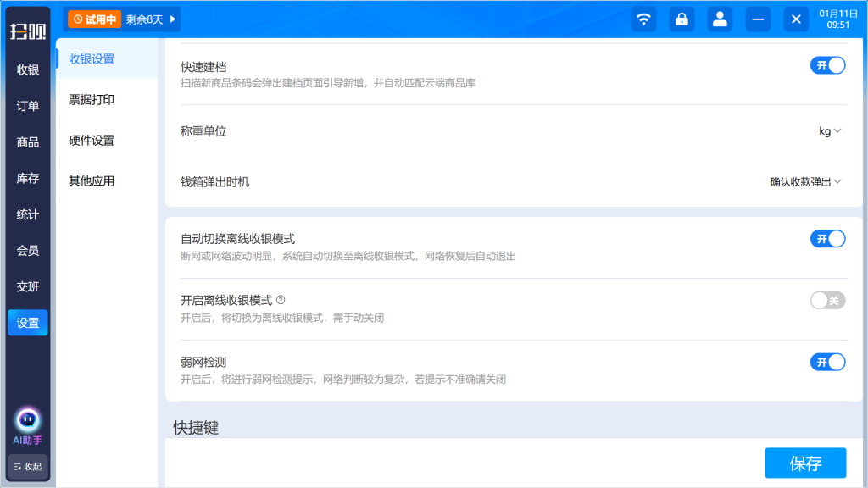Click the lock screen icon
868x488 pixels.
tap(682, 19)
